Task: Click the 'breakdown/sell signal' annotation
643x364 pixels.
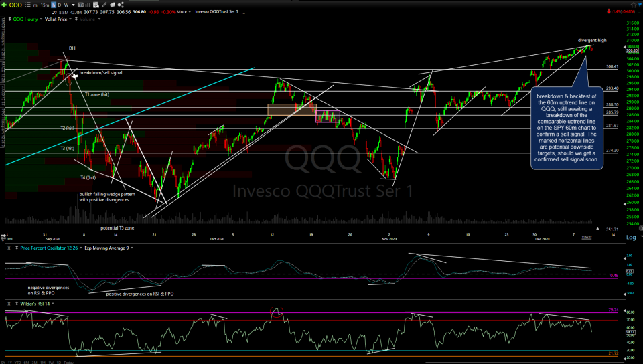Action: click(x=101, y=73)
